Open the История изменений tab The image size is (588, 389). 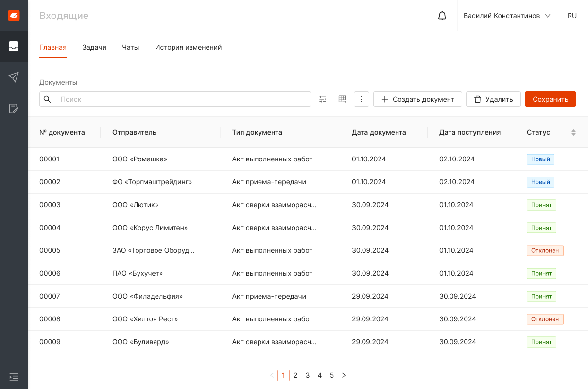tap(189, 47)
